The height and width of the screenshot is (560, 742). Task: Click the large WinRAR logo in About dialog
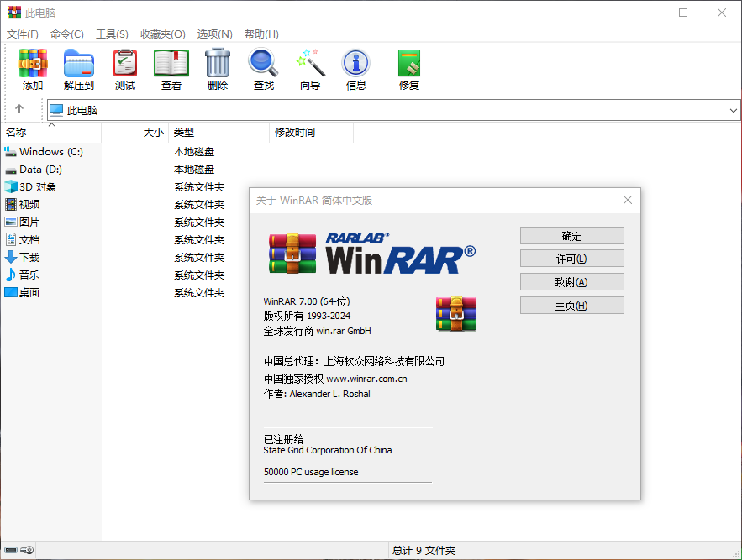tap(372, 253)
